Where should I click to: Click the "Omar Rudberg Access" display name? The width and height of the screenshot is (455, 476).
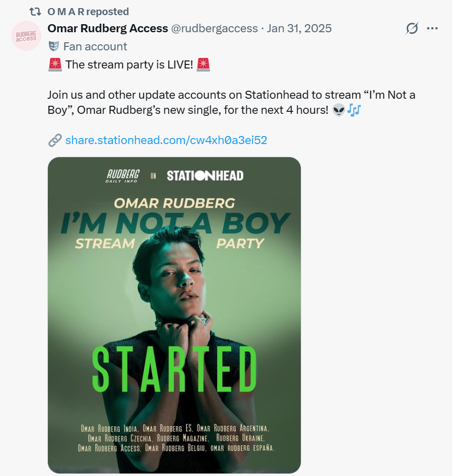tap(108, 28)
